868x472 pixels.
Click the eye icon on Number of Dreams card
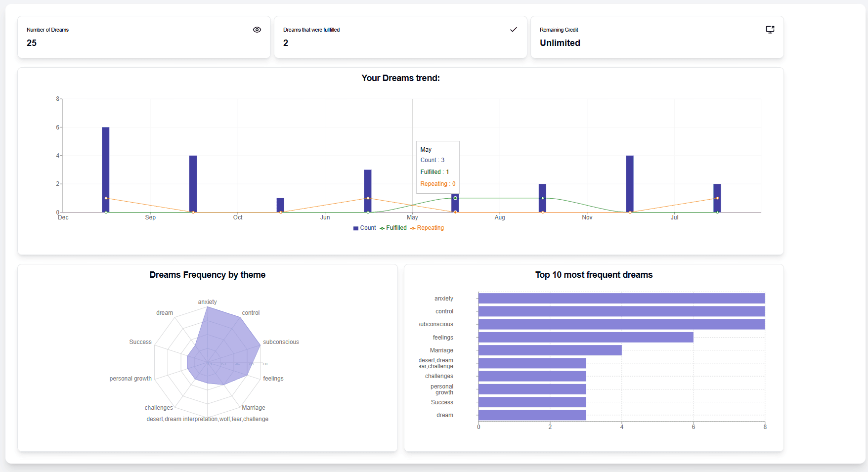[257, 30]
